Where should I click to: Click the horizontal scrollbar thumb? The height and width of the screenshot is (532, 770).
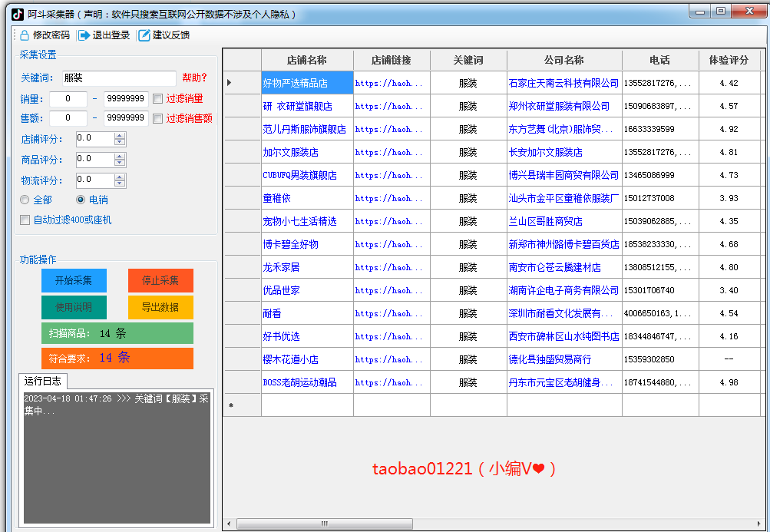[324, 524]
